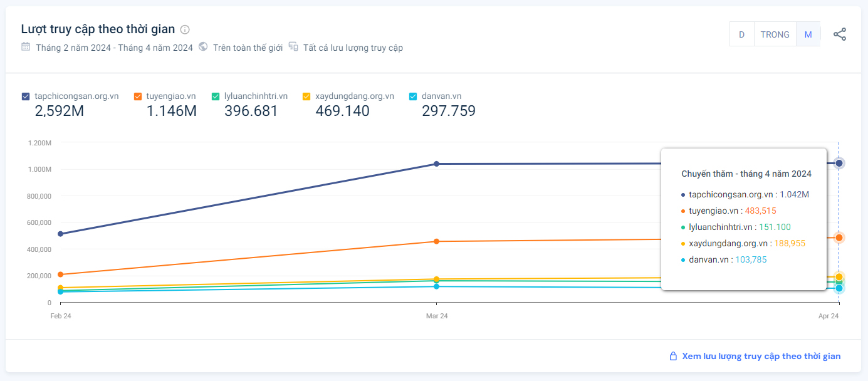Open the Trên toàn thế giới region filter
Screen dimensions: 868x381
[248, 48]
